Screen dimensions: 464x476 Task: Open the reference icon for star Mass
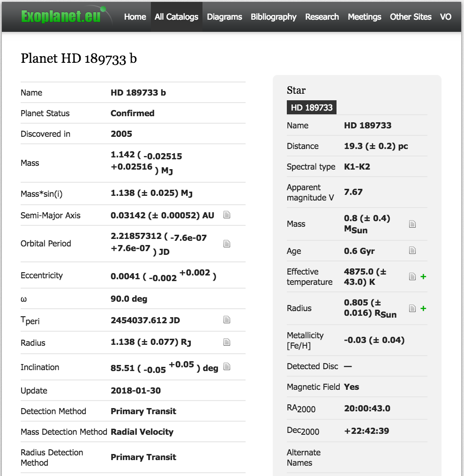412,224
